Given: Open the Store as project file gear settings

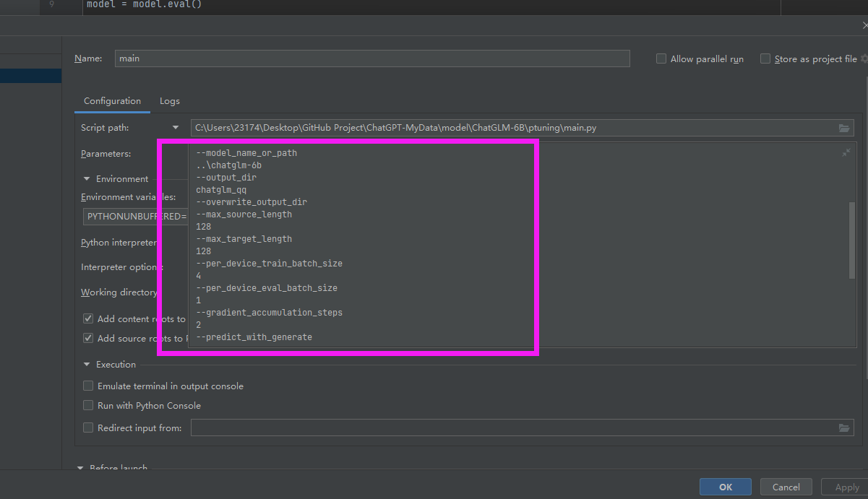Looking at the screenshot, I should coord(864,58).
